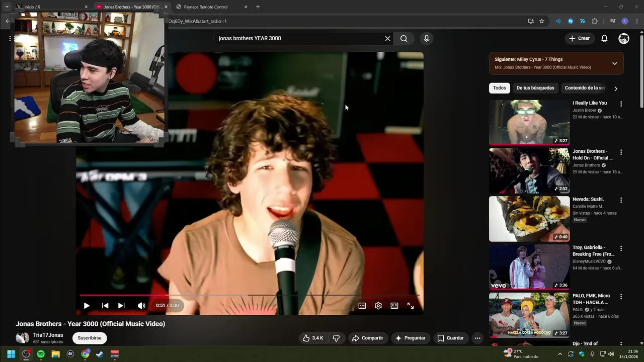Play the Year 3000 video
The width and height of the screenshot is (644, 362).
coord(87,306)
